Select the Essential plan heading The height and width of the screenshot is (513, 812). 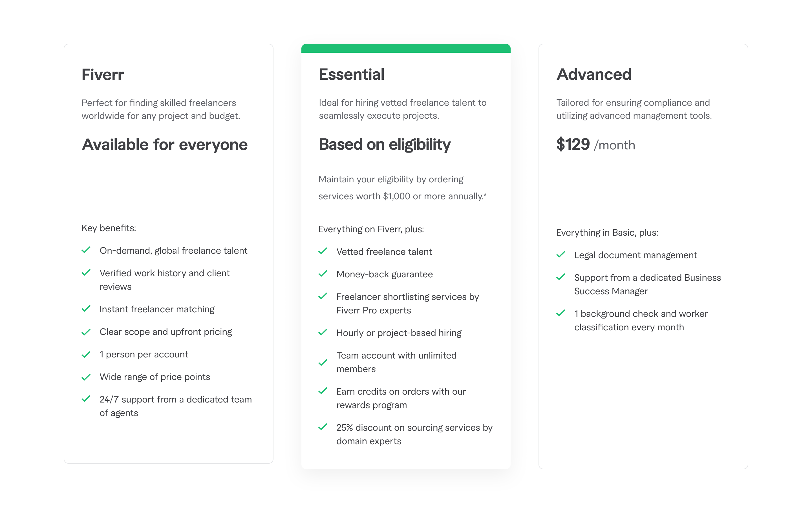click(x=351, y=74)
